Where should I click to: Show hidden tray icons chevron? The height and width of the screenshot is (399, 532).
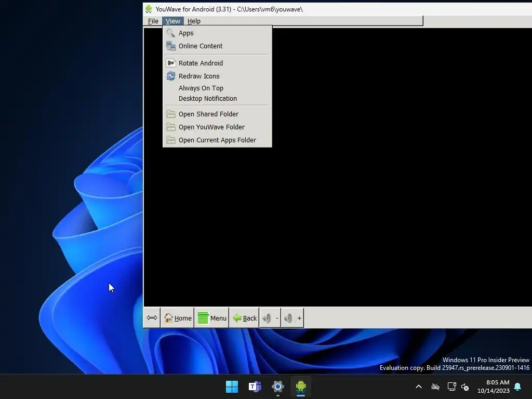point(419,387)
